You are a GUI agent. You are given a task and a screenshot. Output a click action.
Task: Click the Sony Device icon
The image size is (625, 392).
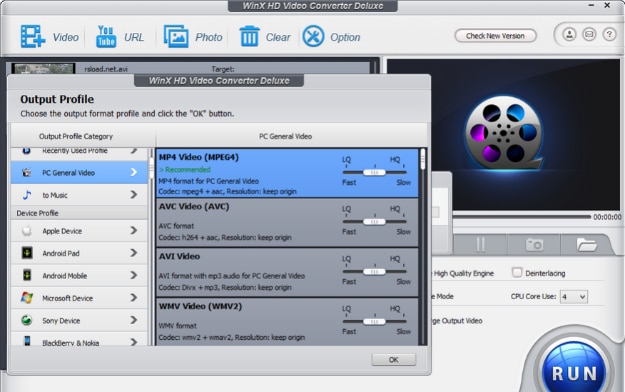tap(27, 320)
